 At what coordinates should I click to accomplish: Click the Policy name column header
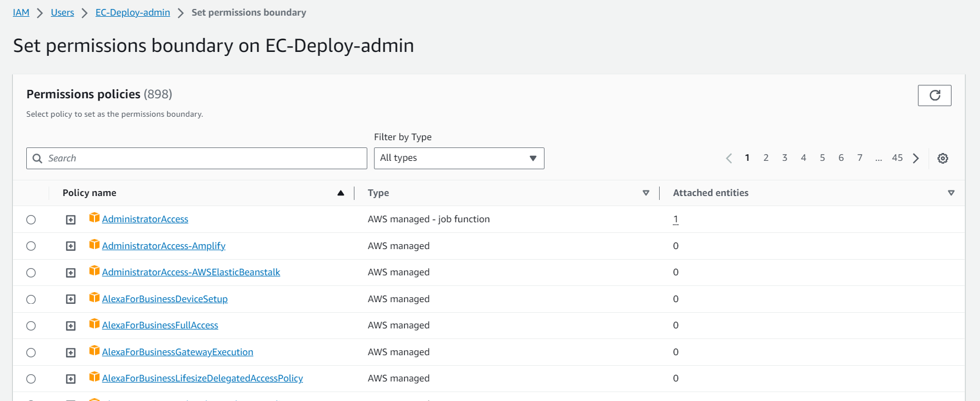pyautogui.click(x=89, y=193)
